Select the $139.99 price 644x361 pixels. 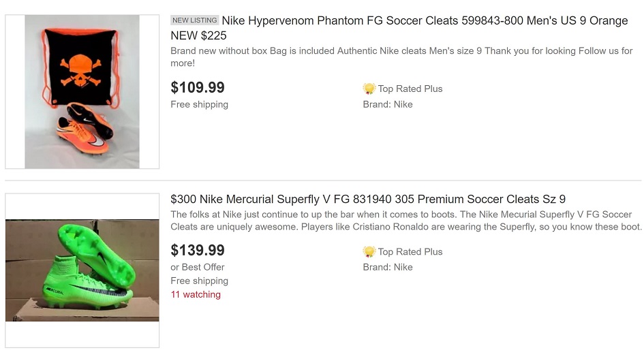pos(198,251)
